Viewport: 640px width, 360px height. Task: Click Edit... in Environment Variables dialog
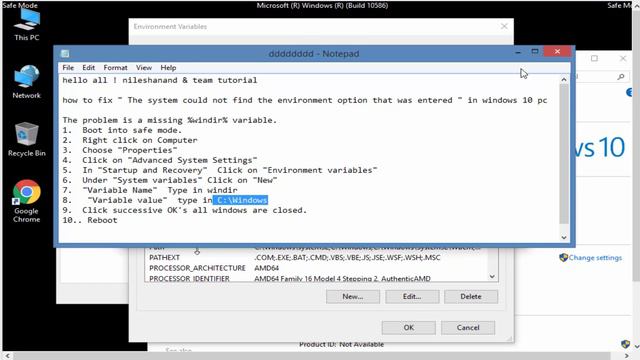coord(412,297)
